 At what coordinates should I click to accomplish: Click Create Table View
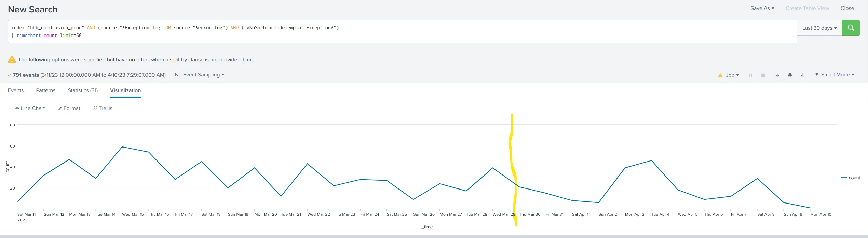pyautogui.click(x=807, y=8)
